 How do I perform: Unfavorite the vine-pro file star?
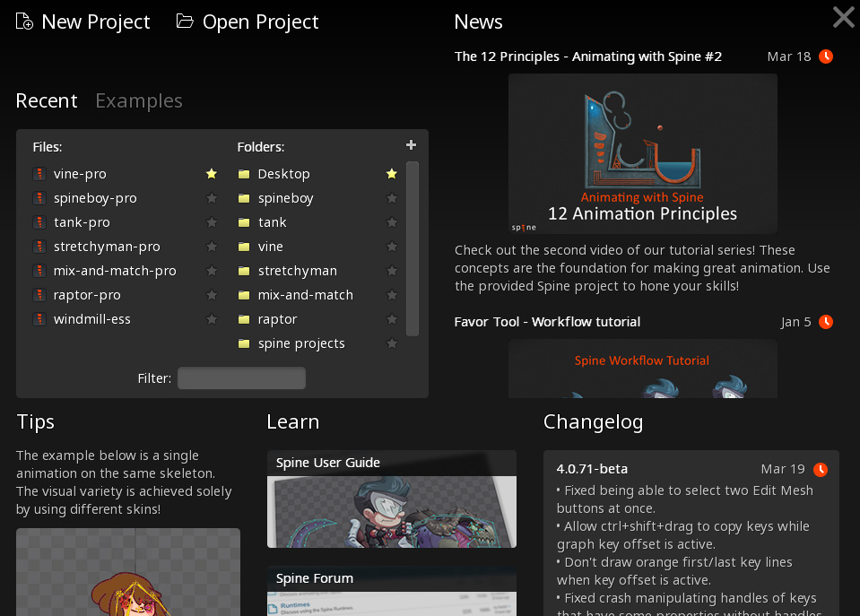(212, 174)
